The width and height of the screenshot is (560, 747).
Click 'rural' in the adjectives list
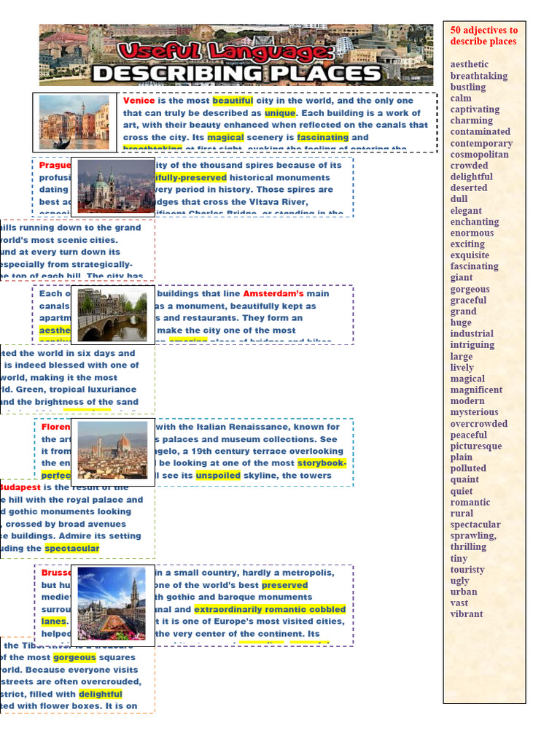pyautogui.click(x=462, y=514)
